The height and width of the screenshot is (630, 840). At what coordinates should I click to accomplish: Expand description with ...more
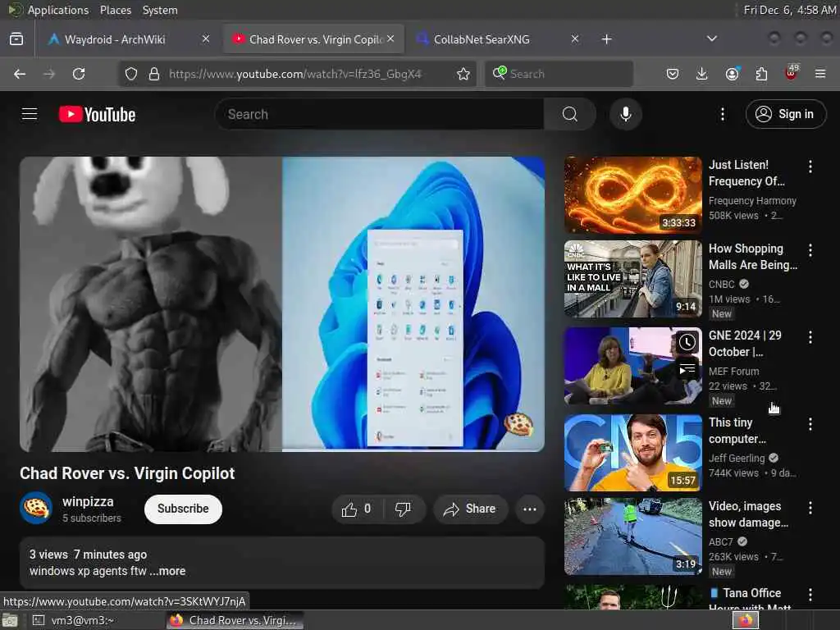click(167, 571)
